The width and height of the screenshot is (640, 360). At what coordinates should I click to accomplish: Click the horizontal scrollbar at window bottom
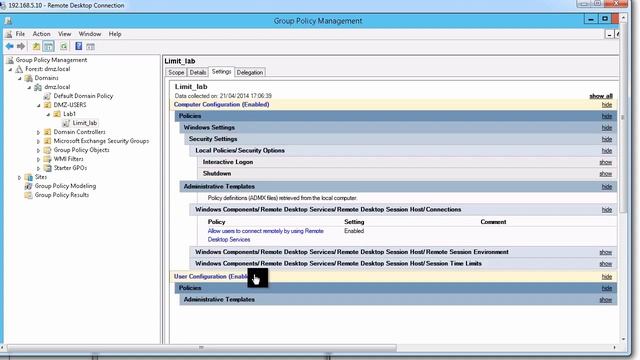[201, 348]
